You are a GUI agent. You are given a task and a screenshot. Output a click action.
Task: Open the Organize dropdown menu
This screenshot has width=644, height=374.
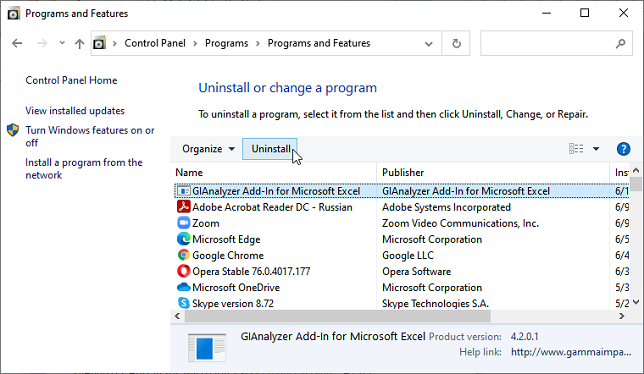point(208,149)
